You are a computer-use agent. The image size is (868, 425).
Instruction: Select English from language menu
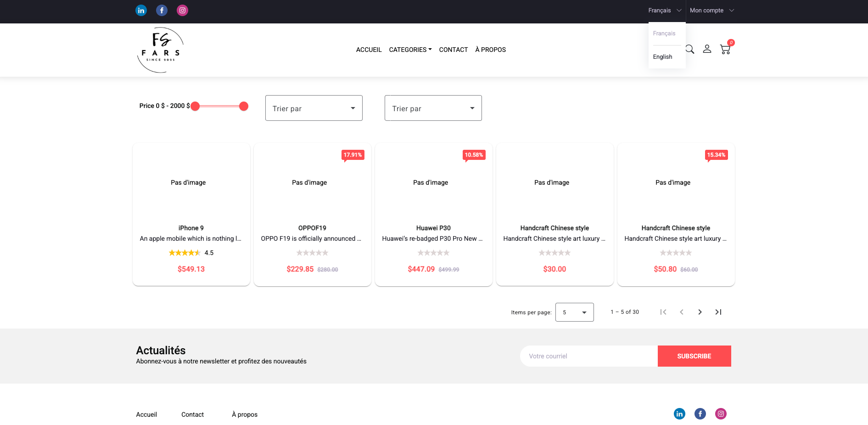662,57
